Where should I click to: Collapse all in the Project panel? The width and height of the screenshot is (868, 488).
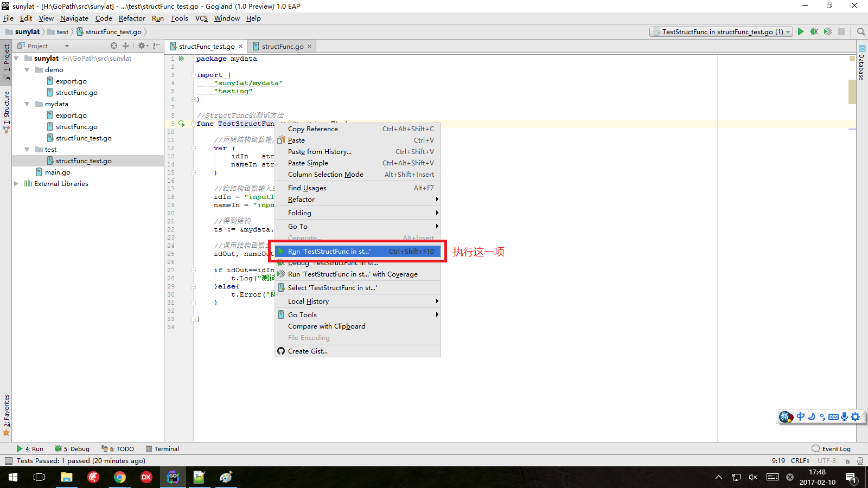pos(126,46)
